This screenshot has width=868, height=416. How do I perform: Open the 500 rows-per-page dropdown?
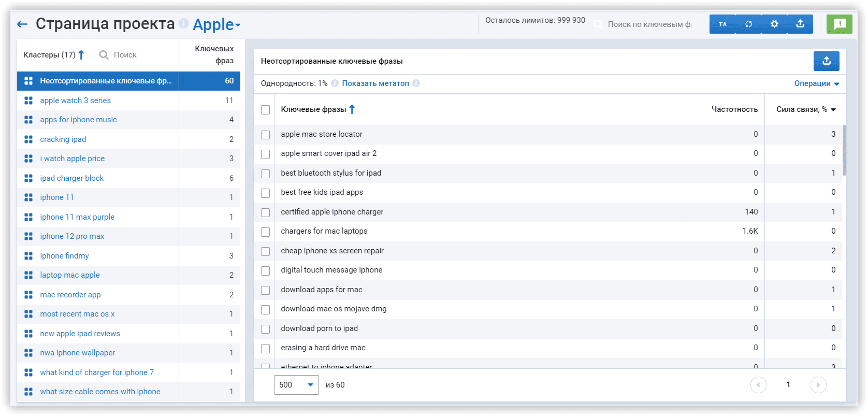pos(296,385)
